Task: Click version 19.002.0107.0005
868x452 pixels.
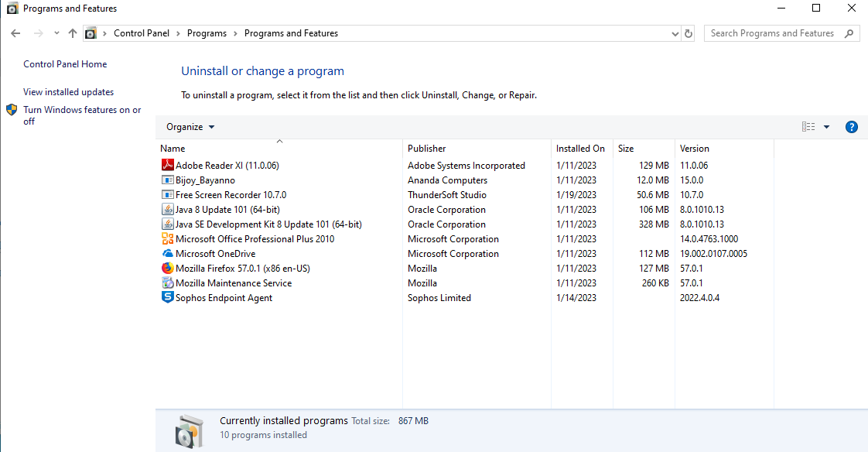Action: point(713,254)
